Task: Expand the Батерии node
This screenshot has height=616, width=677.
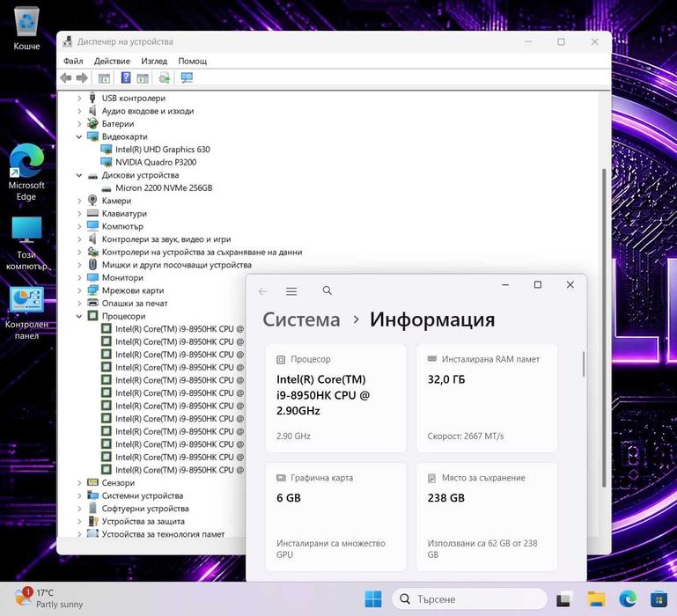Action: click(79, 124)
